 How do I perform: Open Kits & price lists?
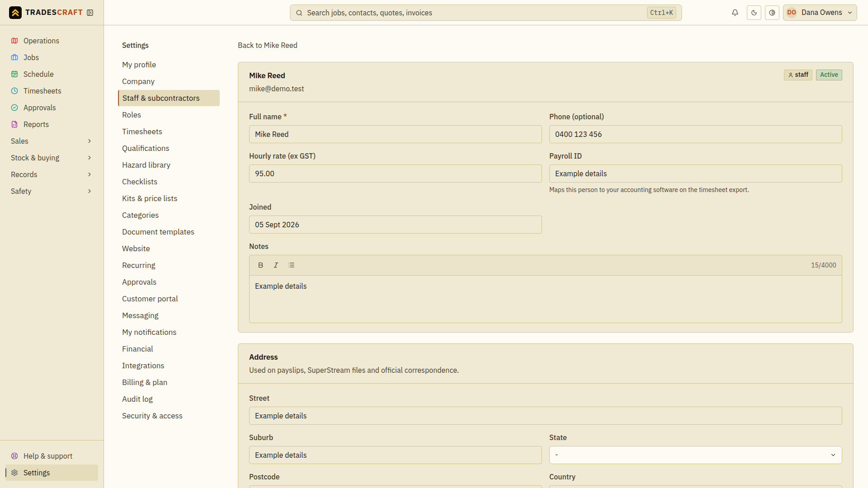point(169,198)
